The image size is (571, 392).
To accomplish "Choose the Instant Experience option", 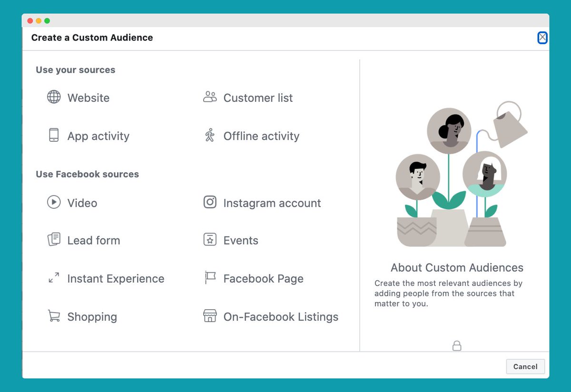I will tap(116, 279).
